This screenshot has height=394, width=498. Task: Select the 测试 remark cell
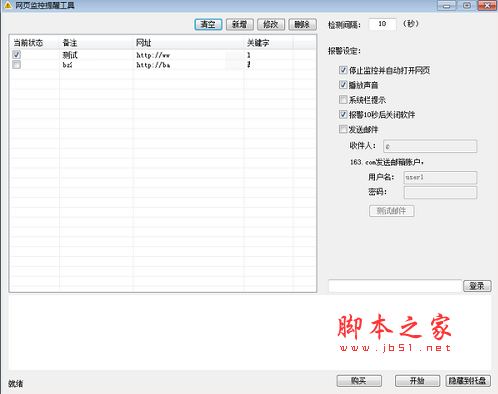70,55
